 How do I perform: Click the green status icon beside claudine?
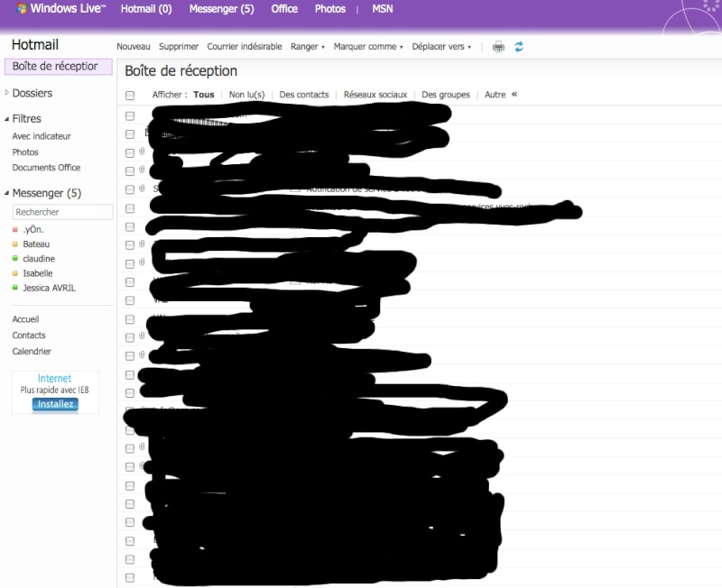[x=15, y=259]
